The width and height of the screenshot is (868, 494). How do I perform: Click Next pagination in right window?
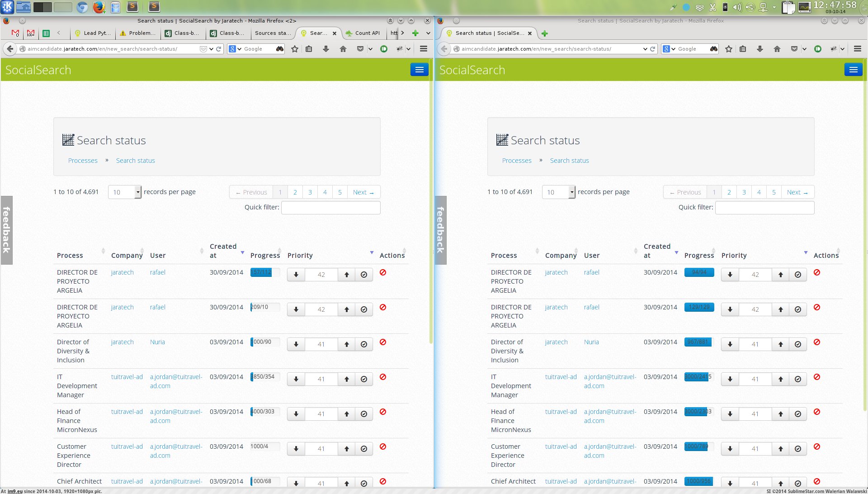click(x=797, y=192)
